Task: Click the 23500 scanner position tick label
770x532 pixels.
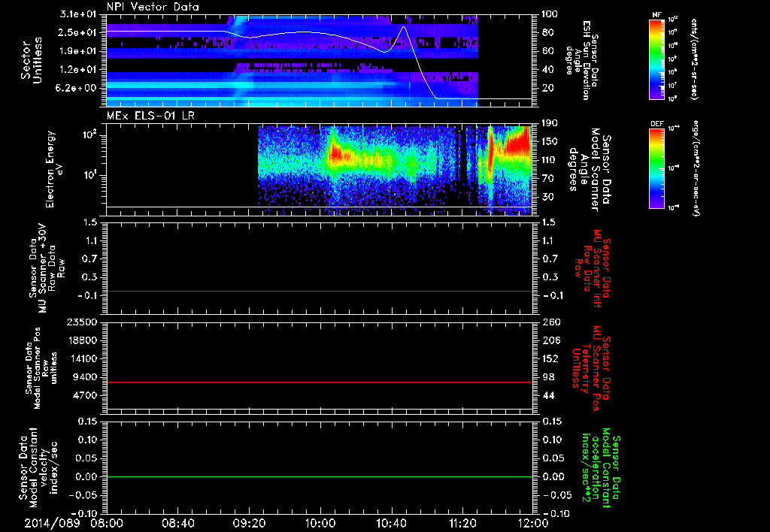Action: click(81, 322)
